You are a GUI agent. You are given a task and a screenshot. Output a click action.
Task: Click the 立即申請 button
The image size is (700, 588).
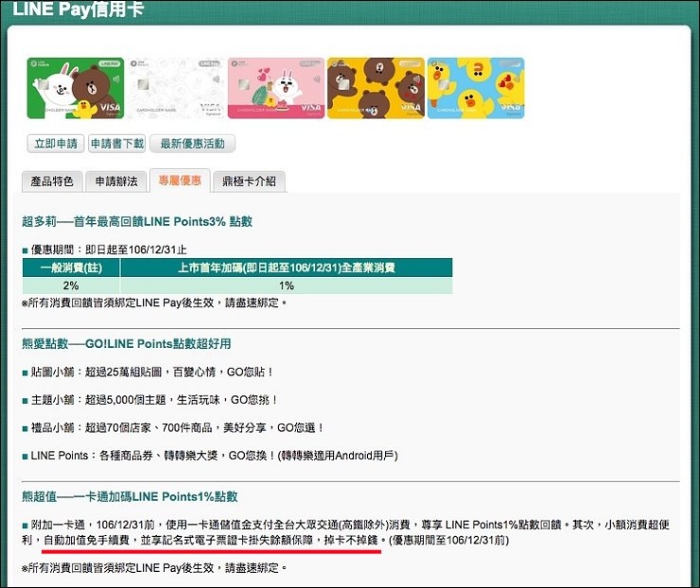(56, 144)
